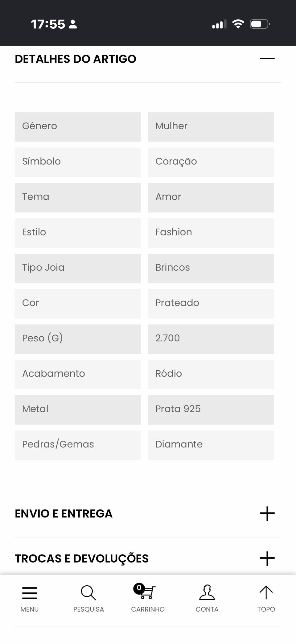Tap the status bar clock 17:55
The width and height of the screenshot is (296, 644).
click(x=48, y=24)
